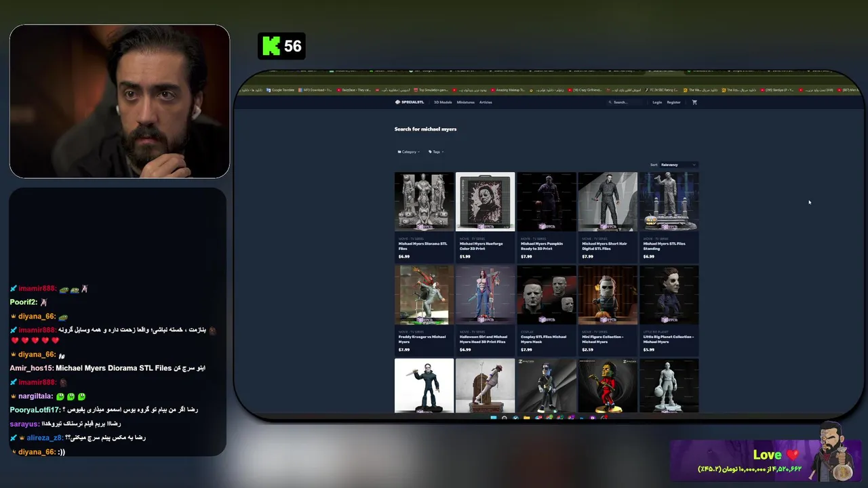Click the $2.59 price on Mini Figure card
This screenshot has height=488, width=868.
pyautogui.click(x=587, y=350)
